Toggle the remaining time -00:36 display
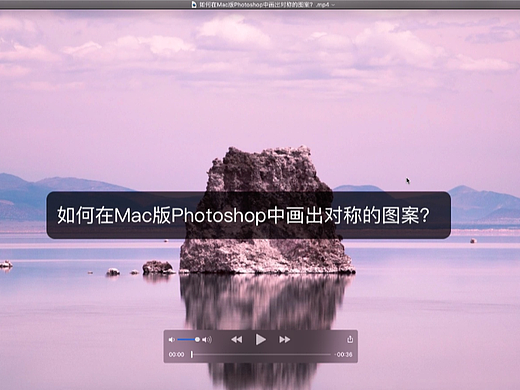The height and width of the screenshot is (390, 520). (343, 354)
